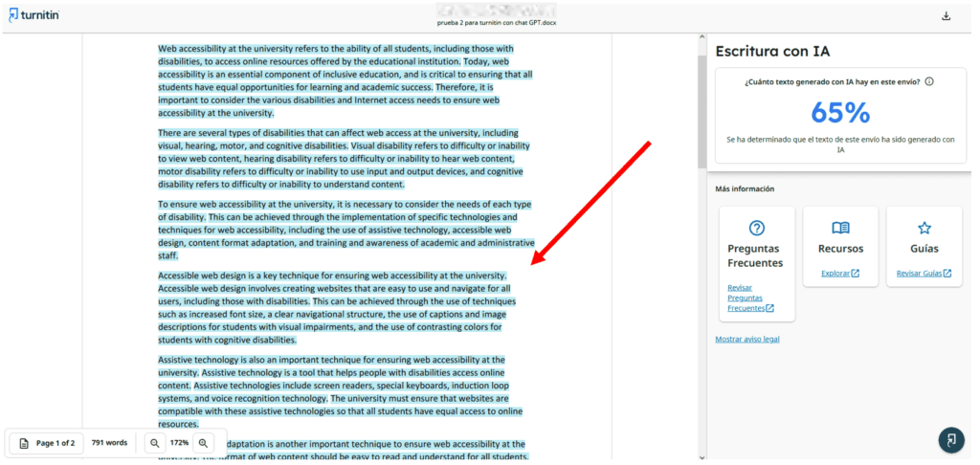Viewport: 980px width, 465px height.
Task: Open the Page 1 of 2 page selector
Action: (47, 443)
